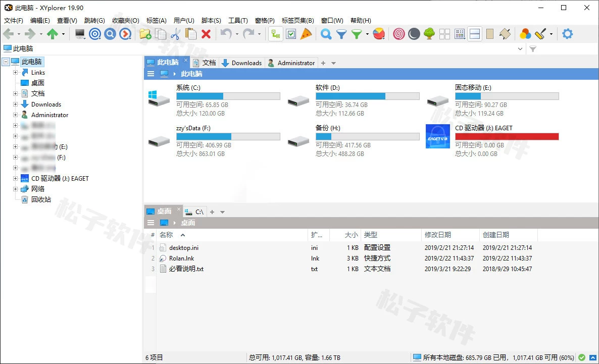Add a new tab after Administrator
The width and height of the screenshot is (599, 364).
(323, 63)
